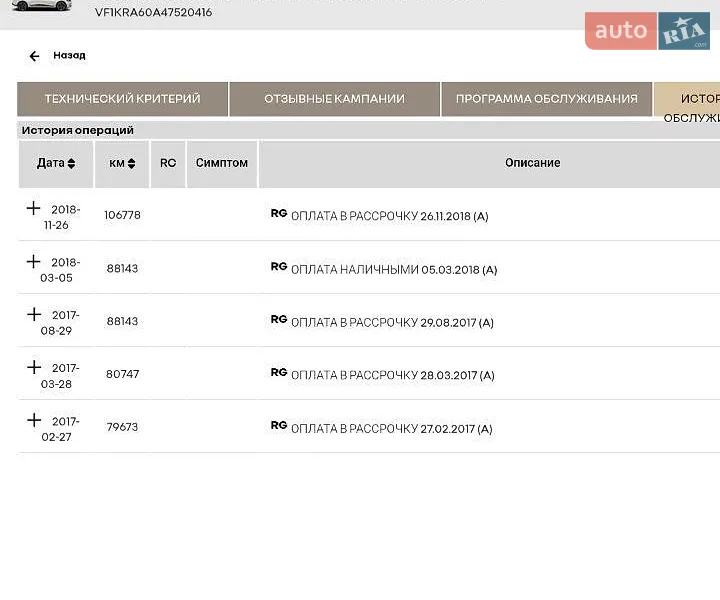Click the car thumbnail image
Screen dimensions: 720x600
[42, 6]
